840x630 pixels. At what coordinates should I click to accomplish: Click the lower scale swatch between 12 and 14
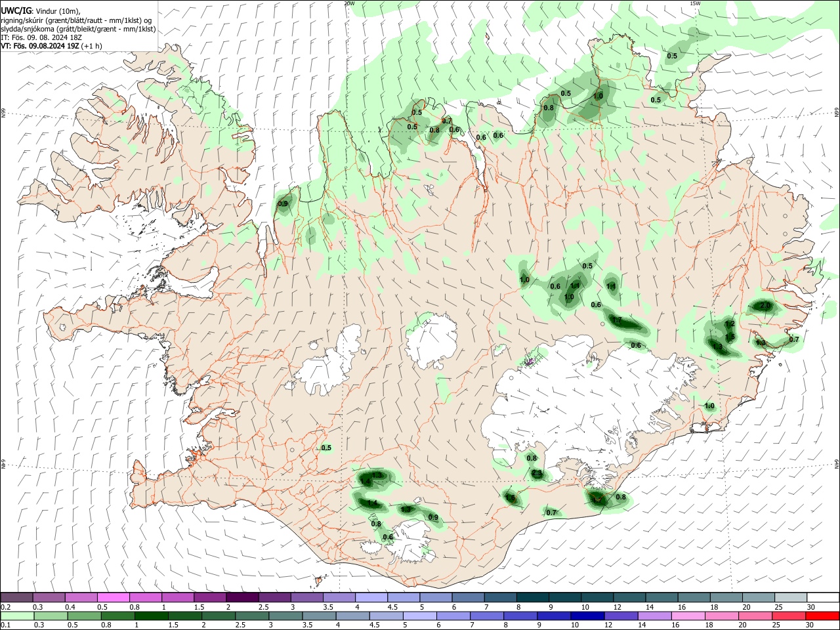tap(621, 616)
